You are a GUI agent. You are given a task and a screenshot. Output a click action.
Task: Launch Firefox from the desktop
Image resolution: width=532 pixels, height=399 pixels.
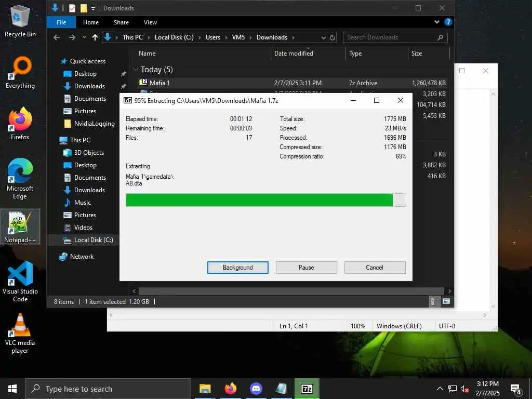(20, 124)
